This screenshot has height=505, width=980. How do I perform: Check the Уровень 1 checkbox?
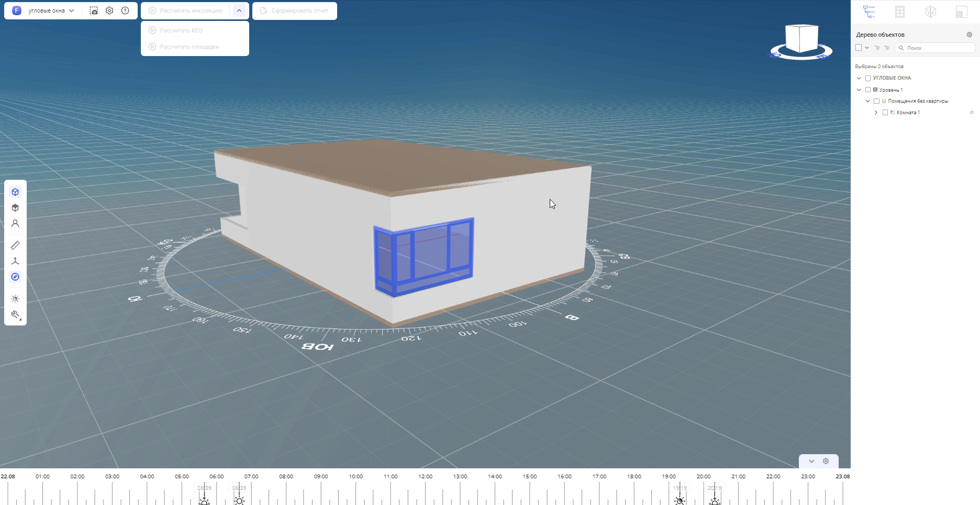click(x=868, y=90)
